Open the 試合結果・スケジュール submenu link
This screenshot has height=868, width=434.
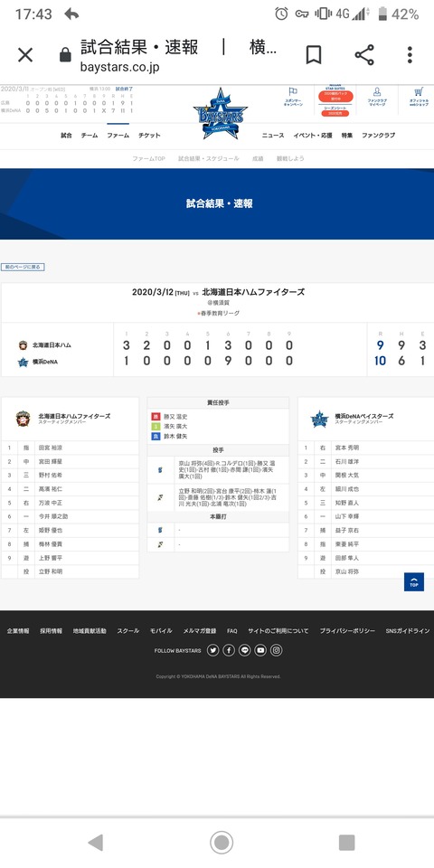pyautogui.click(x=209, y=158)
